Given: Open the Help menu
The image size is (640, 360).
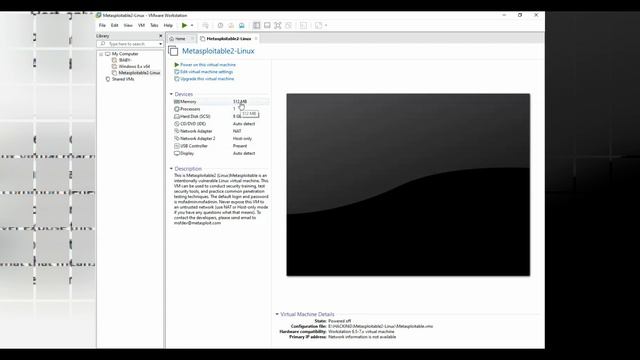Looking at the screenshot, I should (x=168, y=25).
